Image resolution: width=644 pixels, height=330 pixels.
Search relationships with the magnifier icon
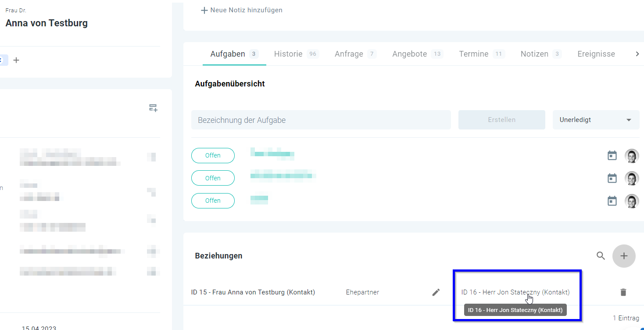pos(601,256)
